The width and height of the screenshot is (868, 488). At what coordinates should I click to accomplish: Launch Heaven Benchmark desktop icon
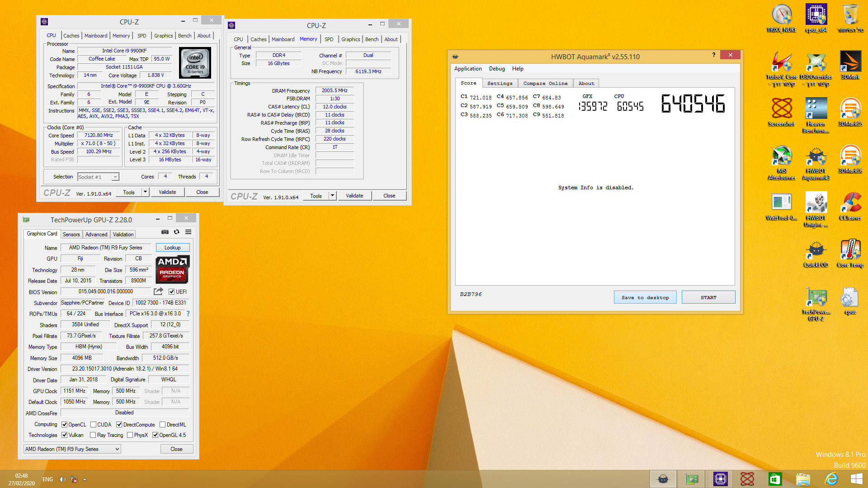816,115
